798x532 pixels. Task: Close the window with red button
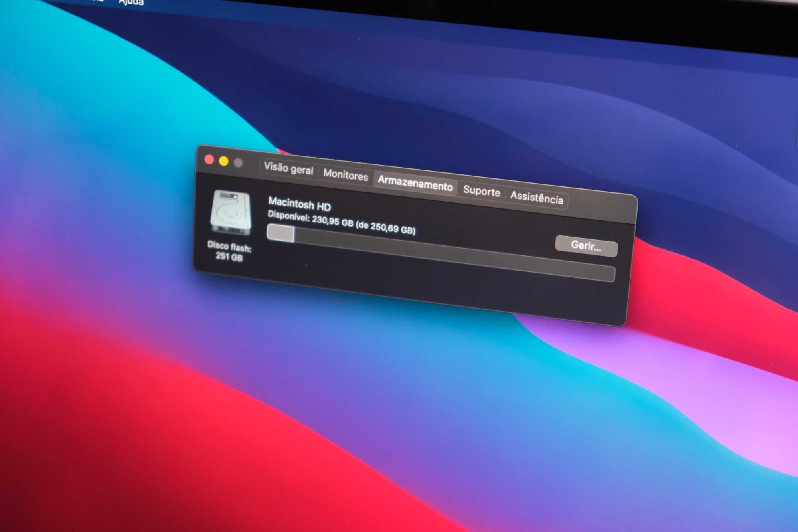209,160
